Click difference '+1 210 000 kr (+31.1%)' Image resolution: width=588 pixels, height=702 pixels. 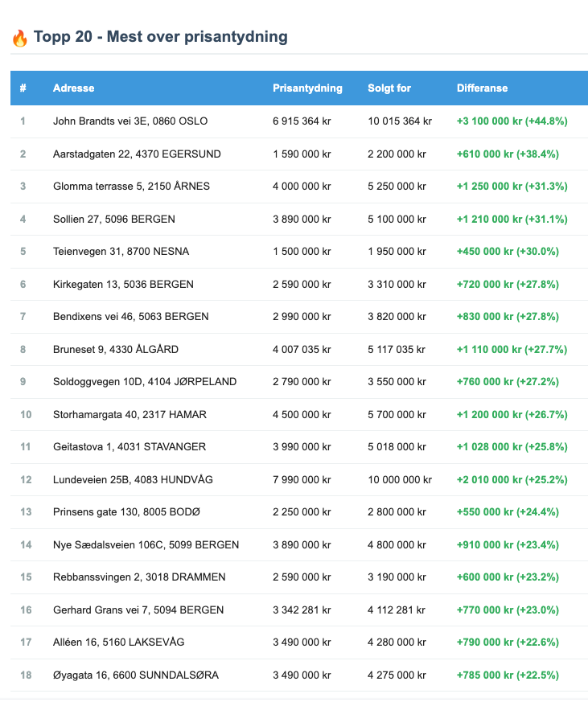point(512,219)
